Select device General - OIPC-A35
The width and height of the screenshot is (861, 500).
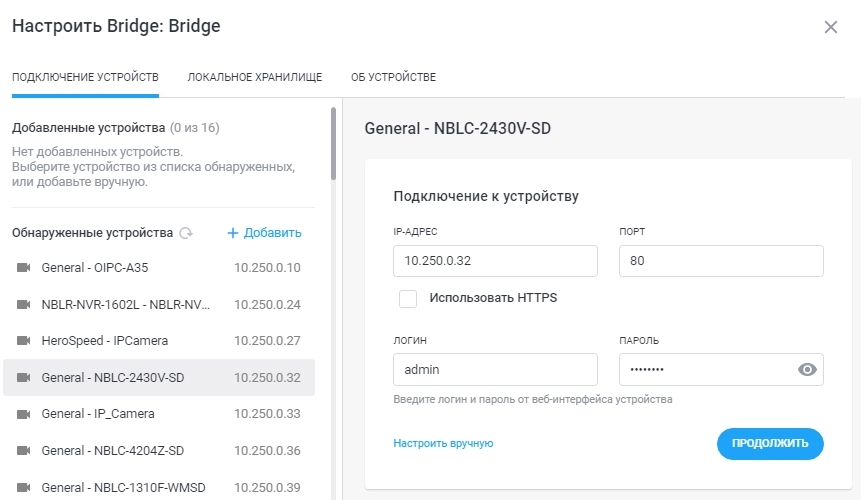pyautogui.click(x=159, y=267)
